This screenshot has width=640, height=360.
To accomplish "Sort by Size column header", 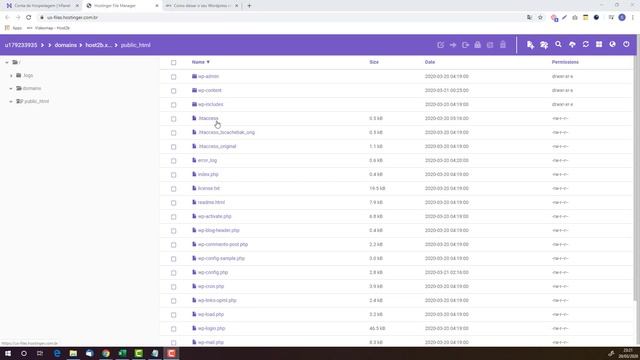I will 374,62.
